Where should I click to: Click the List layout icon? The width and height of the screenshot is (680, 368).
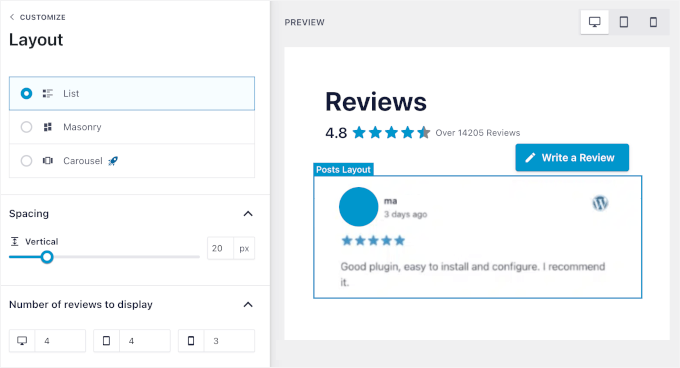(x=48, y=93)
